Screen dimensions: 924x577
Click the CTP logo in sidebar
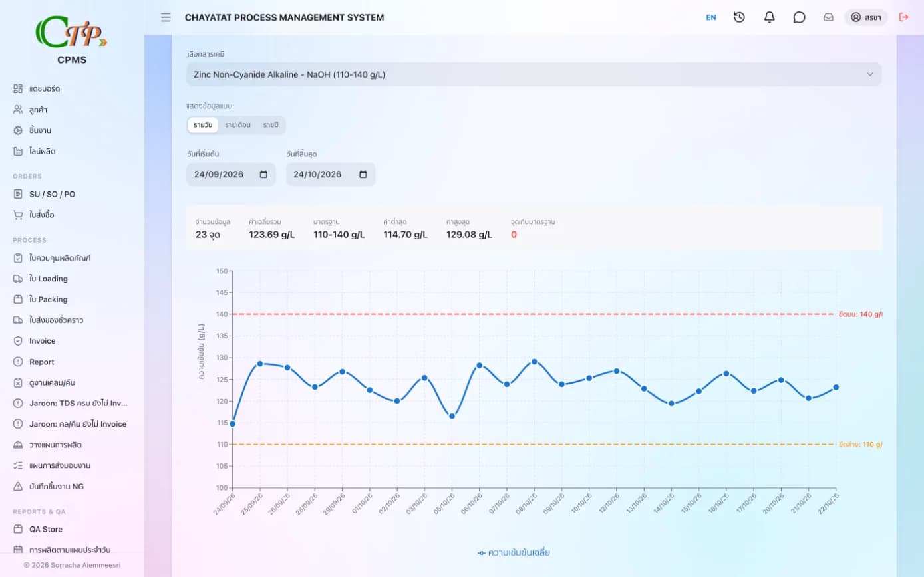pyautogui.click(x=72, y=32)
